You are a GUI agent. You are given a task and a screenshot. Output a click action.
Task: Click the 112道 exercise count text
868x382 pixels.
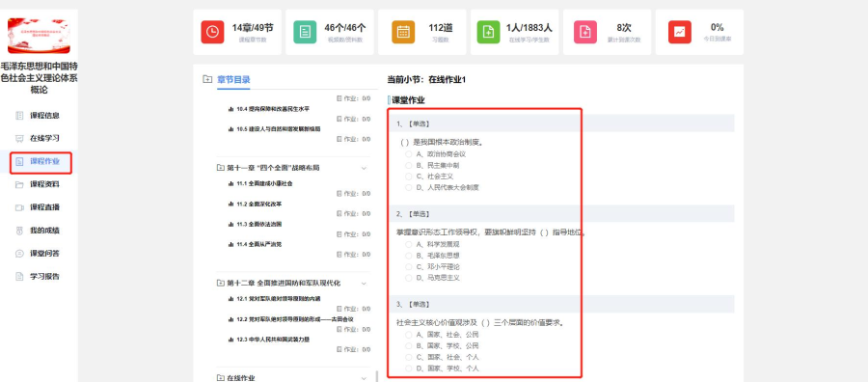click(440, 28)
